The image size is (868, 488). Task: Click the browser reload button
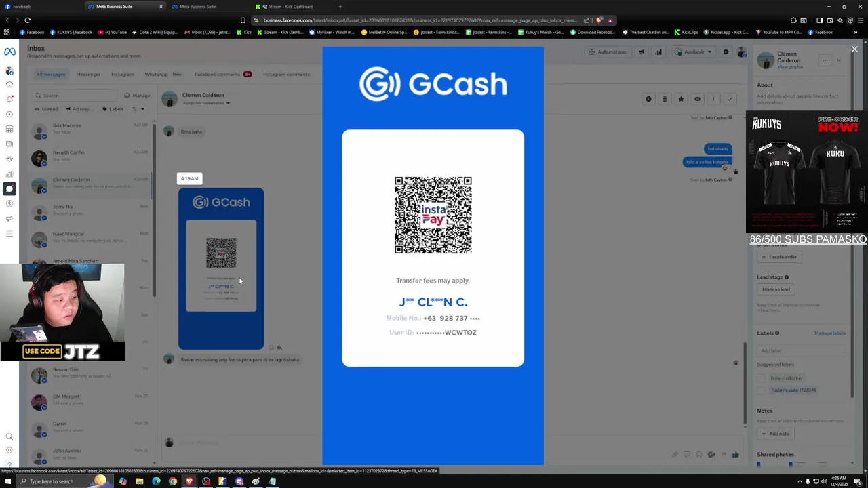point(28,20)
